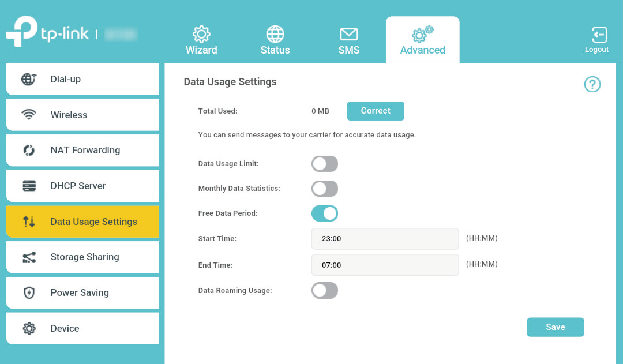Click the NAT Forwarding arrows icon
The image size is (623, 364).
[x=29, y=150]
